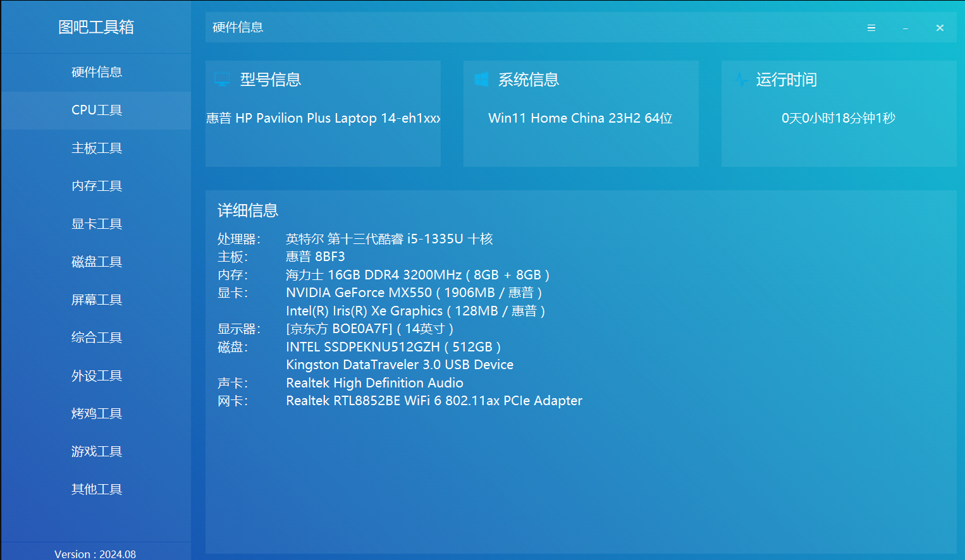Select 游戏工具 in the sidebar
Image resolution: width=965 pixels, height=560 pixels.
coord(96,451)
